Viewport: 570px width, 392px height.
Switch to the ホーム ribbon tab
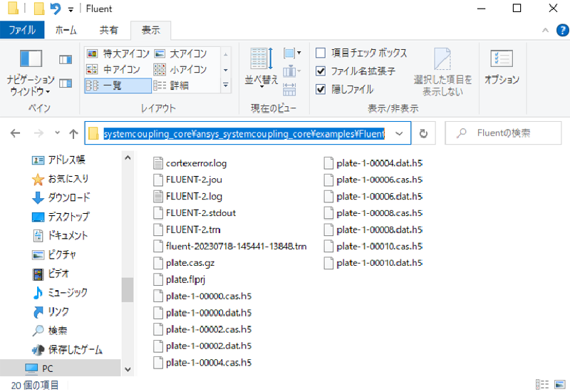(x=66, y=30)
